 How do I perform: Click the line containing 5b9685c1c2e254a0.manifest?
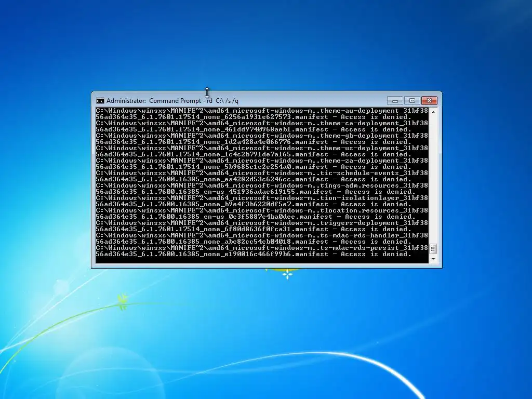tap(254, 167)
